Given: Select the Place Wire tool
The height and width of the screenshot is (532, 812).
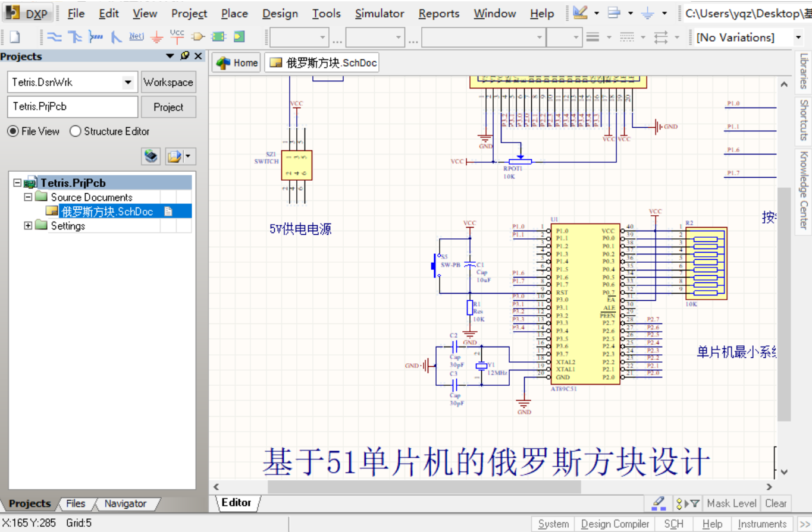Looking at the screenshot, I should (x=54, y=37).
